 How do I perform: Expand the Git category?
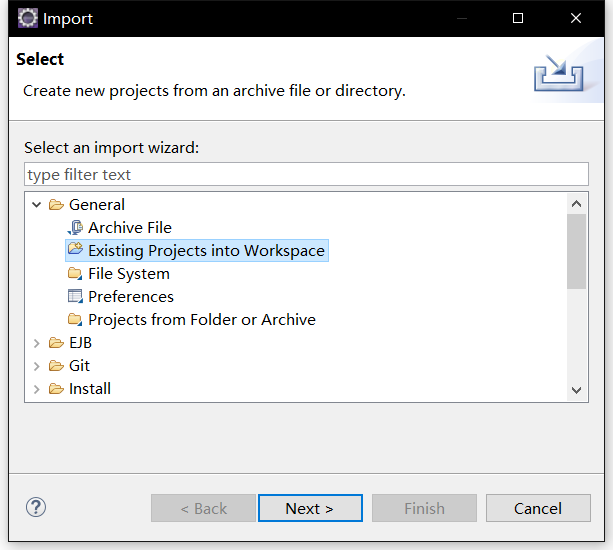point(37,366)
